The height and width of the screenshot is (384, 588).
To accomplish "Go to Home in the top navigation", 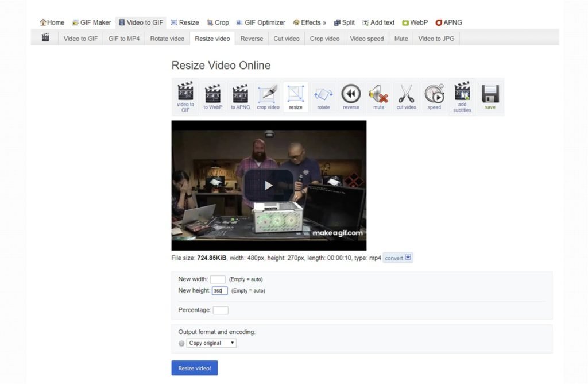I will pyautogui.click(x=52, y=22).
